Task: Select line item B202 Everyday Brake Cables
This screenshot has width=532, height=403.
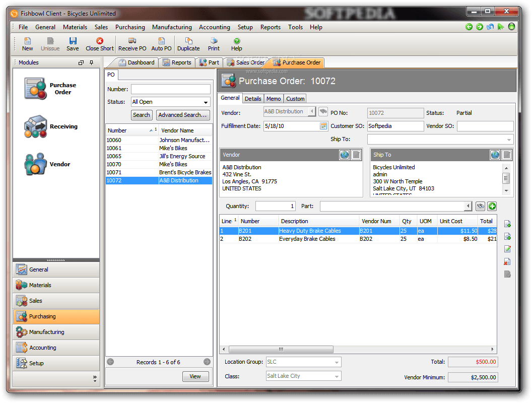Action: [x=358, y=239]
